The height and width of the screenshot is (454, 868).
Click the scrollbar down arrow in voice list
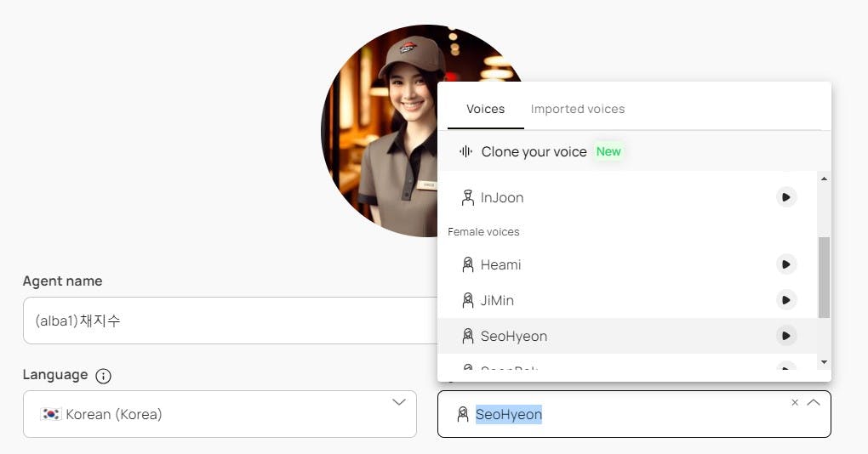tap(825, 362)
